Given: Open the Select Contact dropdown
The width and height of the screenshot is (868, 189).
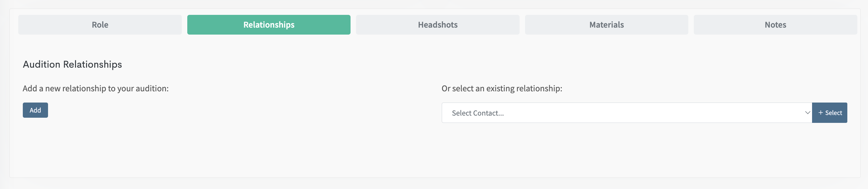Looking at the screenshot, I should click(x=627, y=113).
